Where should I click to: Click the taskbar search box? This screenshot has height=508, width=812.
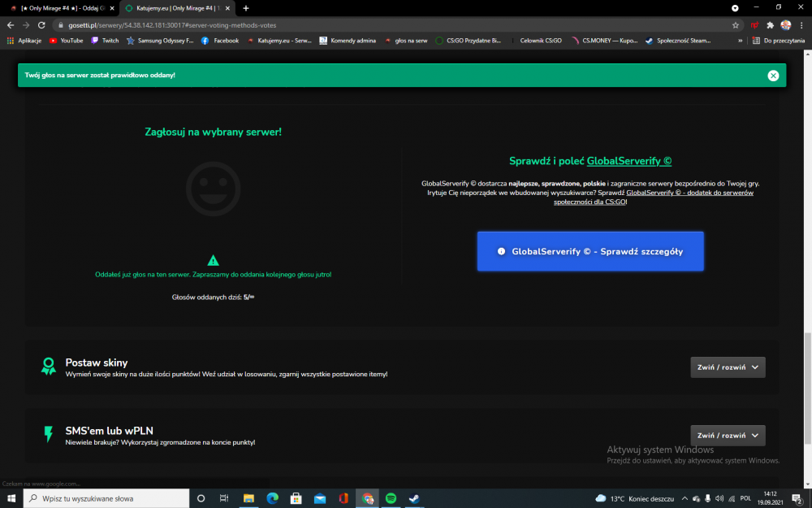point(106,498)
